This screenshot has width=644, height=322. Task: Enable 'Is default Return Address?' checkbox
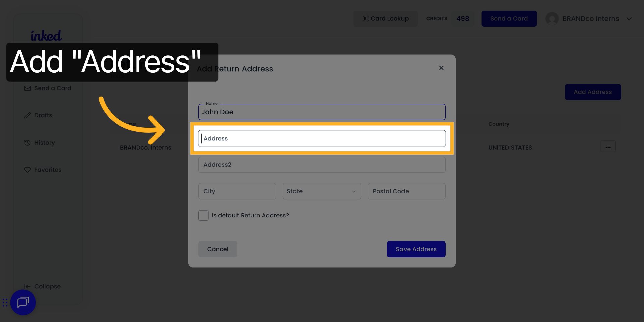(203, 215)
